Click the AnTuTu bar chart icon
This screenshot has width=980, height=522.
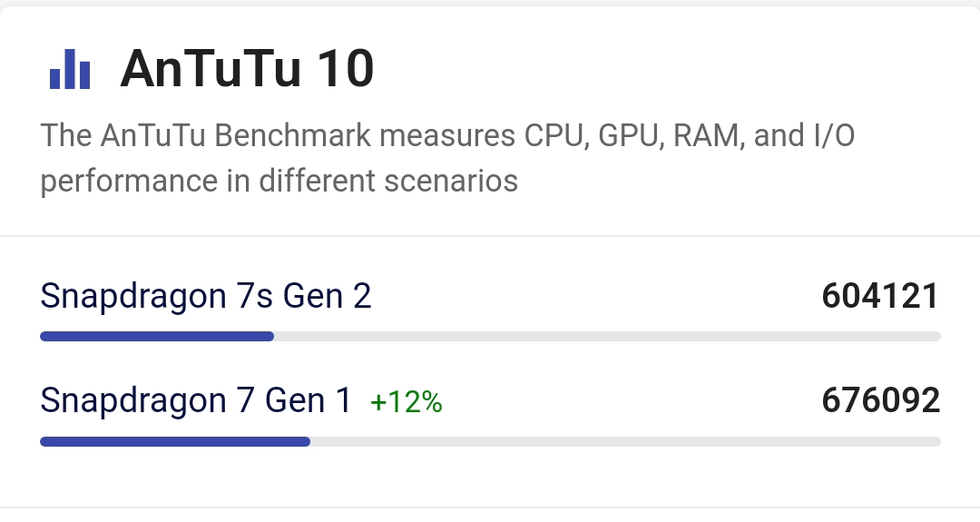click(x=70, y=68)
